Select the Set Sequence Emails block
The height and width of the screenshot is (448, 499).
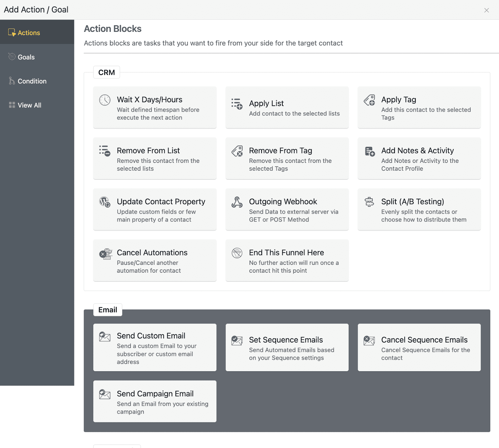click(287, 347)
